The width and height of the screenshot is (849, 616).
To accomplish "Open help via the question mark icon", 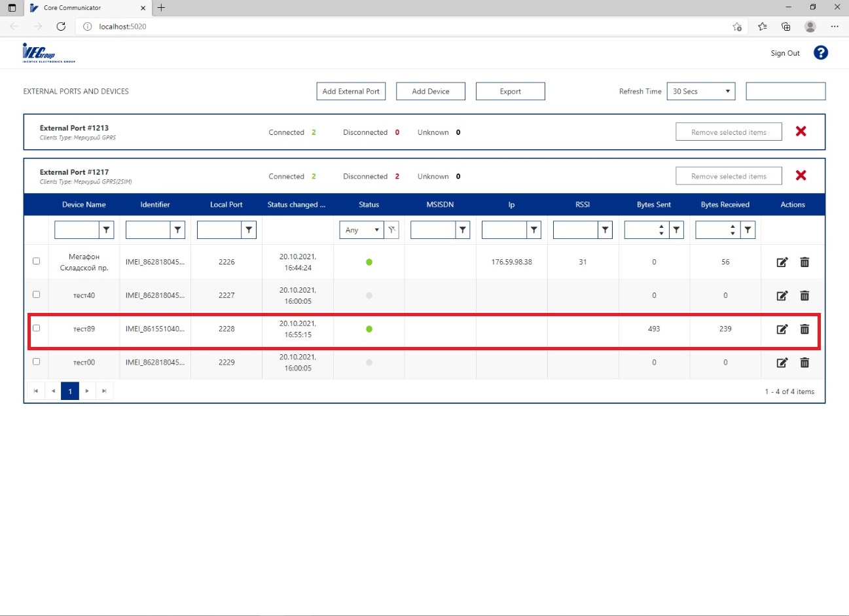I will click(x=820, y=53).
